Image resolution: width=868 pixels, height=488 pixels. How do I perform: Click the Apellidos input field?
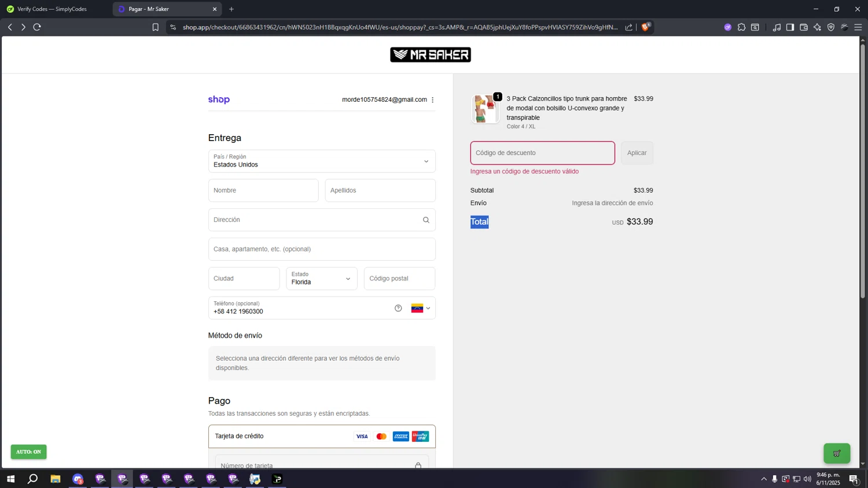point(380,190)
